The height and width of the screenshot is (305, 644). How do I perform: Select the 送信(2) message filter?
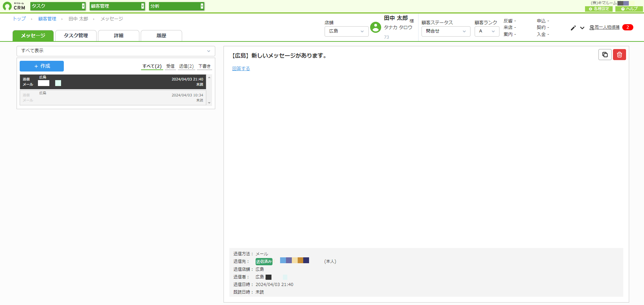pos(186,66)
